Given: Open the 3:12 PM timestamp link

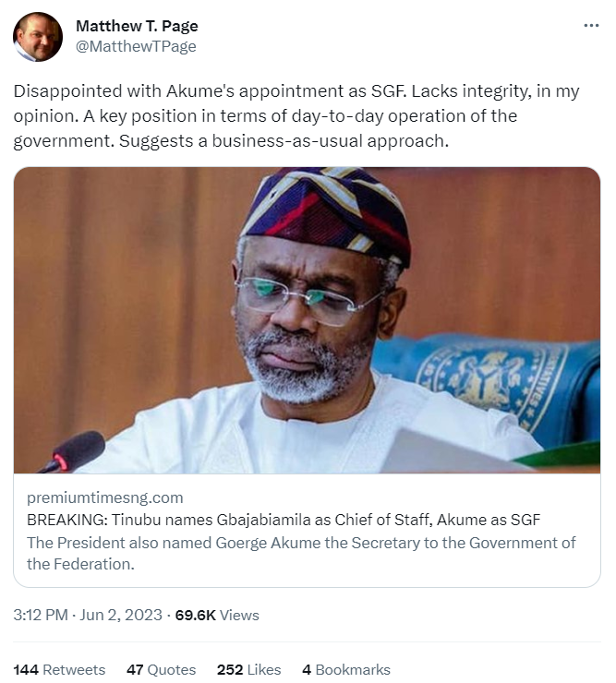Looking at the screenshot, I should click(41, 615).
